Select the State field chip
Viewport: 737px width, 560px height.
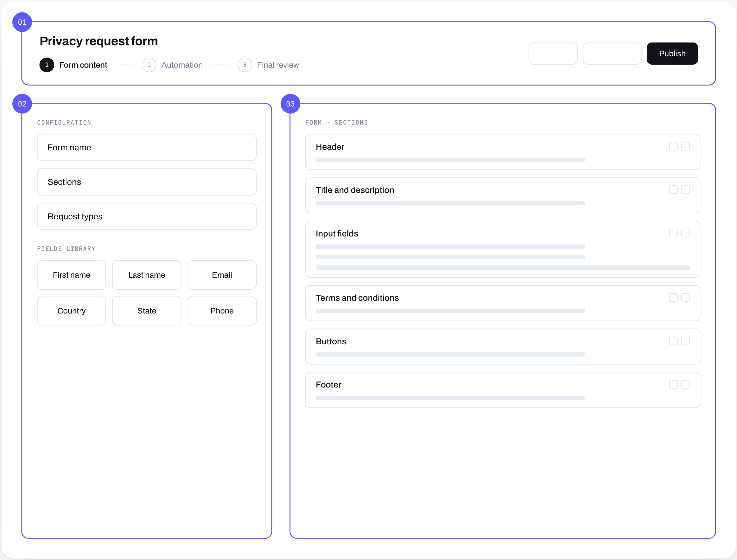147,311
